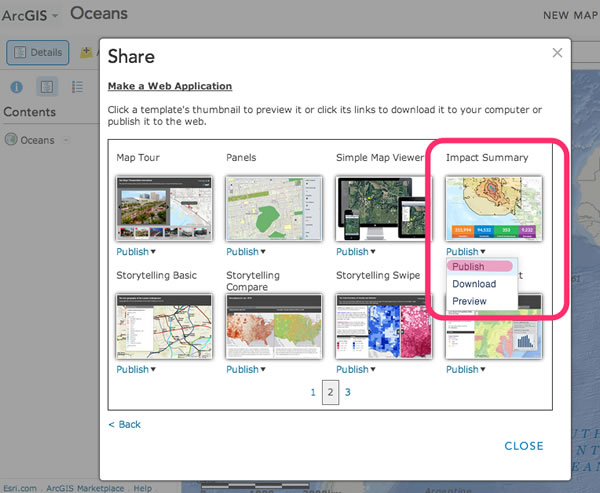
Task: Go to template page 3
Action: (x=347, y=392)
